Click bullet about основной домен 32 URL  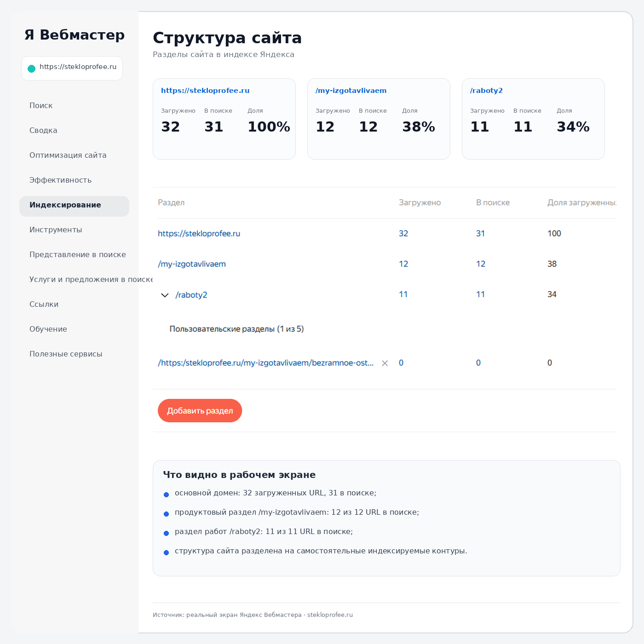(x=276, y=493)
